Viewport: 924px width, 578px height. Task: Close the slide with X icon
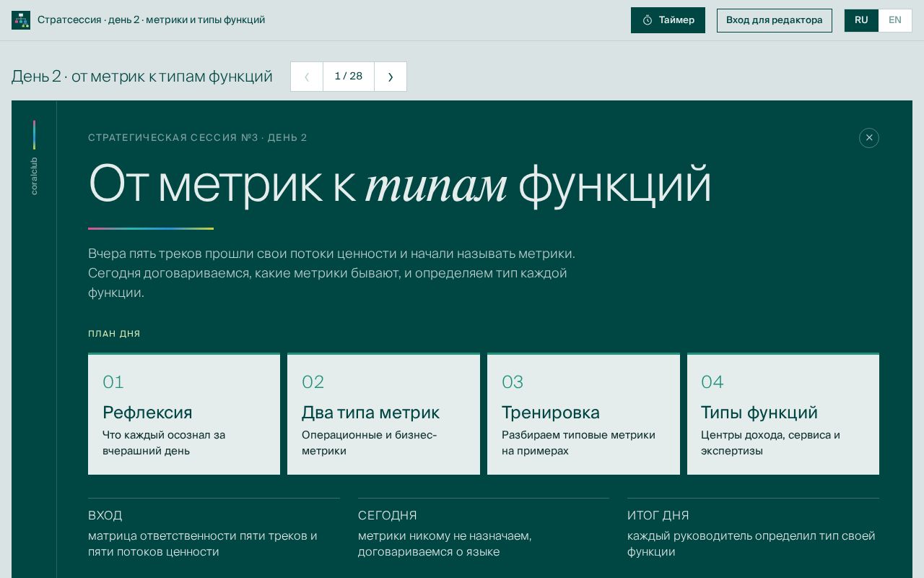869,138
